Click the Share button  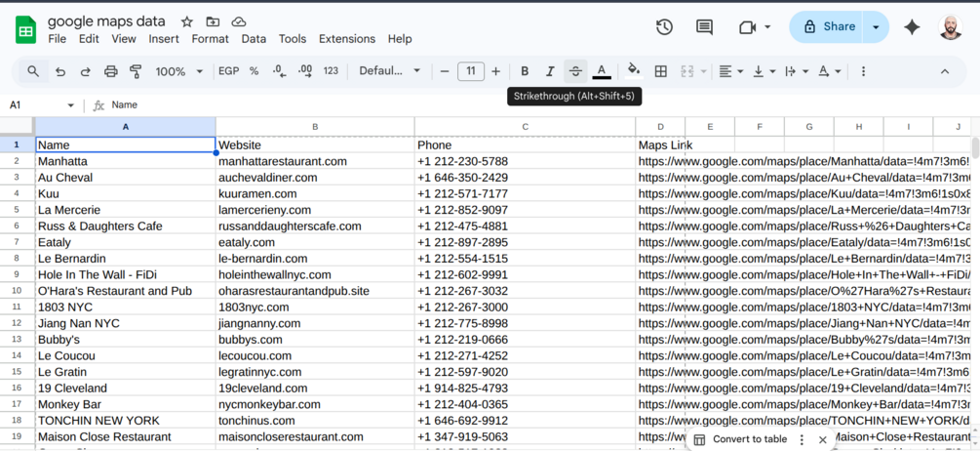tap(827, 27)
